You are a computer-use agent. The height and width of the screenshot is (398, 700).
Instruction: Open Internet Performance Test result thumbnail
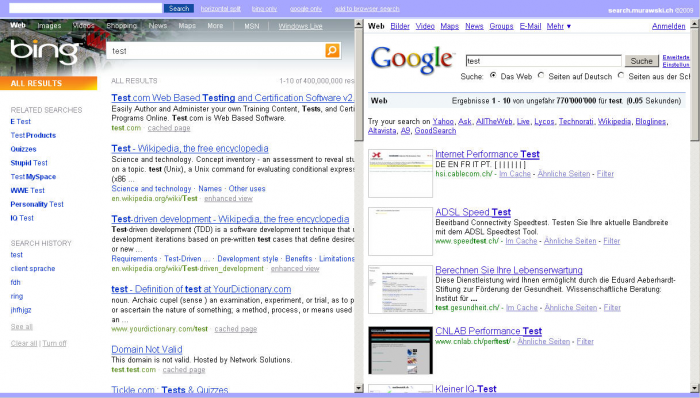point(400,174)
